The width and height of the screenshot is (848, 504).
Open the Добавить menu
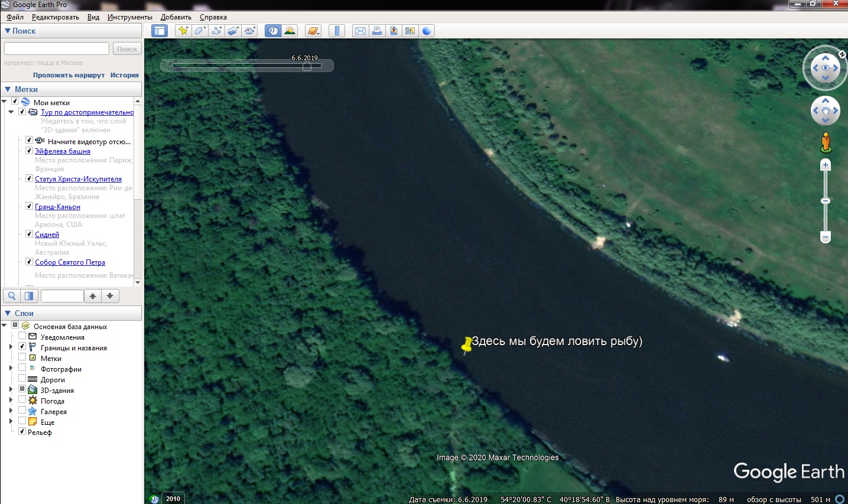[x=176, y=17]
